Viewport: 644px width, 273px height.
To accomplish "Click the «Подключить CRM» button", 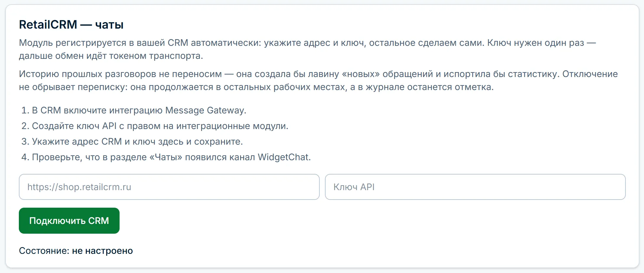I will [x=69, y=221].
